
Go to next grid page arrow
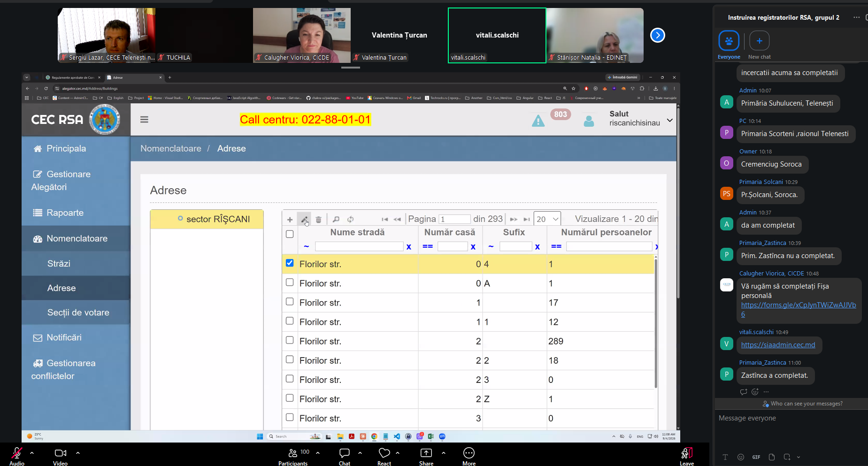click(x=514, y=219)
